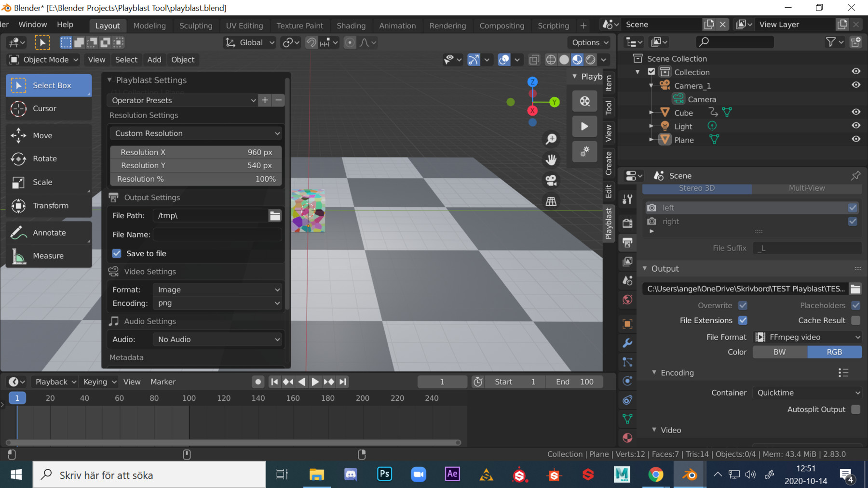This screenshot has width=868, height=488.
Task: Open the Material properties sphere icon
Action: [627, 437]
